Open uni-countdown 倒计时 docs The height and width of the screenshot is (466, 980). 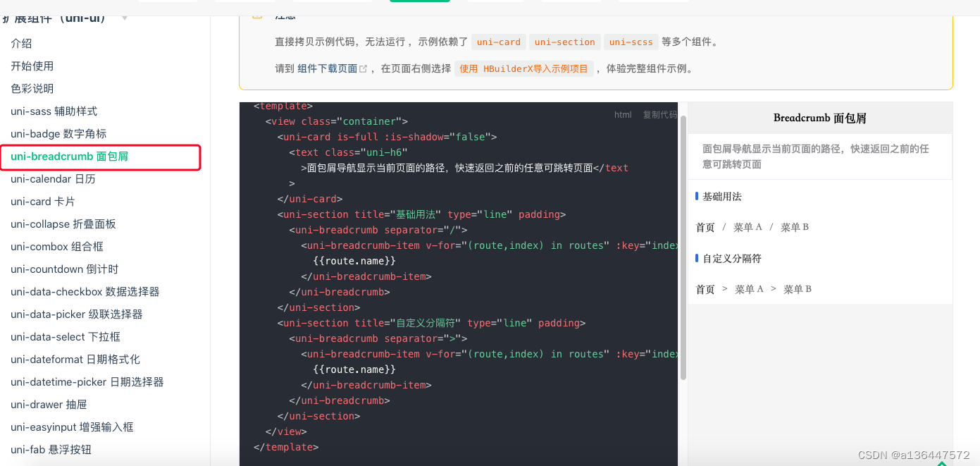(x=65, y=269)
